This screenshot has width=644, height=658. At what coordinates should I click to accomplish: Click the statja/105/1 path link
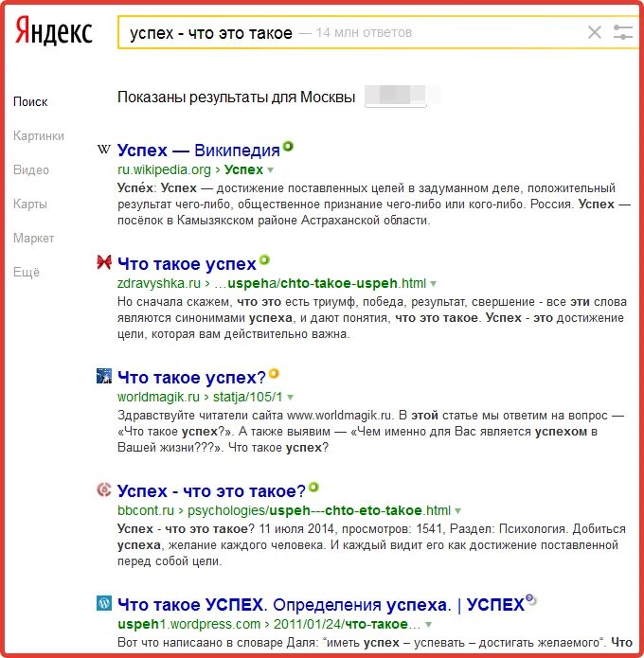[x=248, y=397]
